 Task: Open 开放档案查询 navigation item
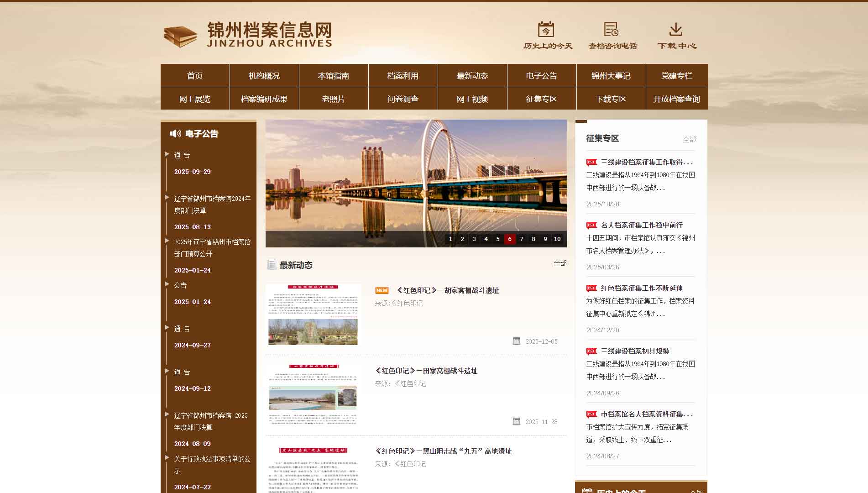677,99
